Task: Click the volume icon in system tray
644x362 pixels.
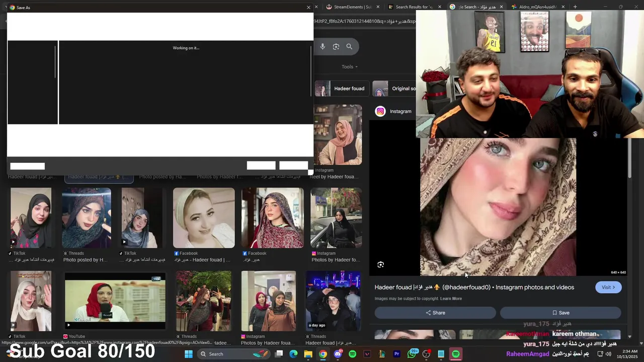Action: (x=608, y=354)
